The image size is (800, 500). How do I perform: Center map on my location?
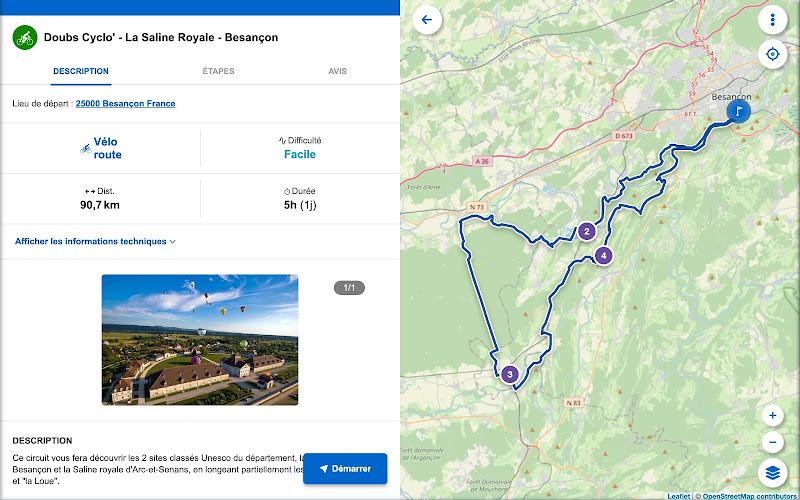(772, 55)
